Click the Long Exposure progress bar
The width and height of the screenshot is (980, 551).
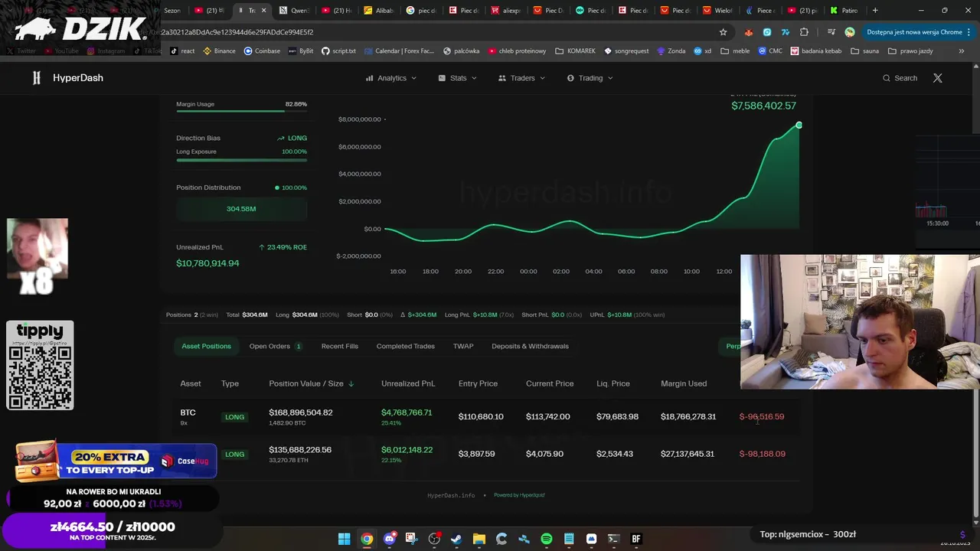coord(241,159)
